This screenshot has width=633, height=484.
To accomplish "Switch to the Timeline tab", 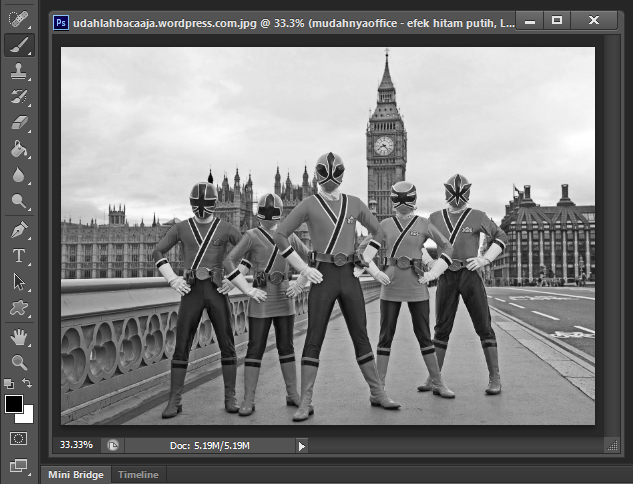I will point(138,475).
